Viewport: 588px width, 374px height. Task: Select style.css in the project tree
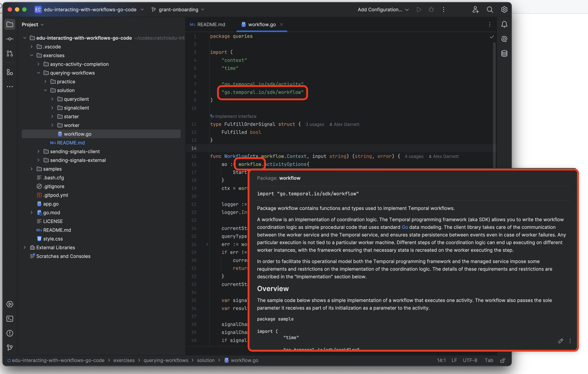50,239
